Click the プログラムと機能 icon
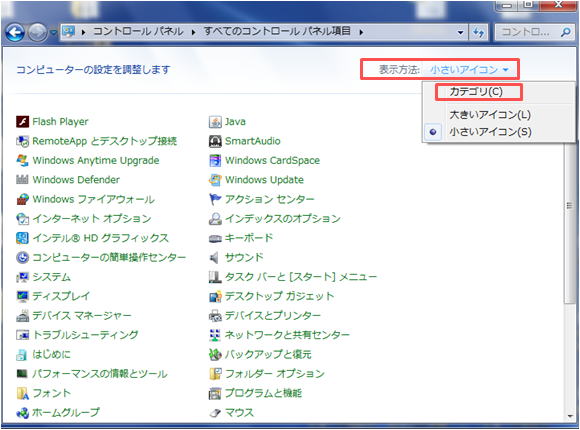580x430 pixels. 215,393
